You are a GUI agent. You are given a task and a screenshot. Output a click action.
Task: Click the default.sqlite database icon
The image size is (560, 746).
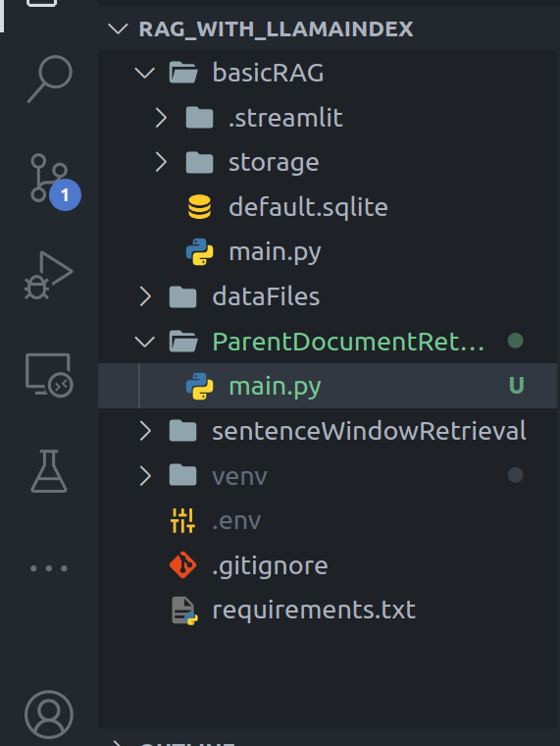pyautogui.click(x=199, y=207)
